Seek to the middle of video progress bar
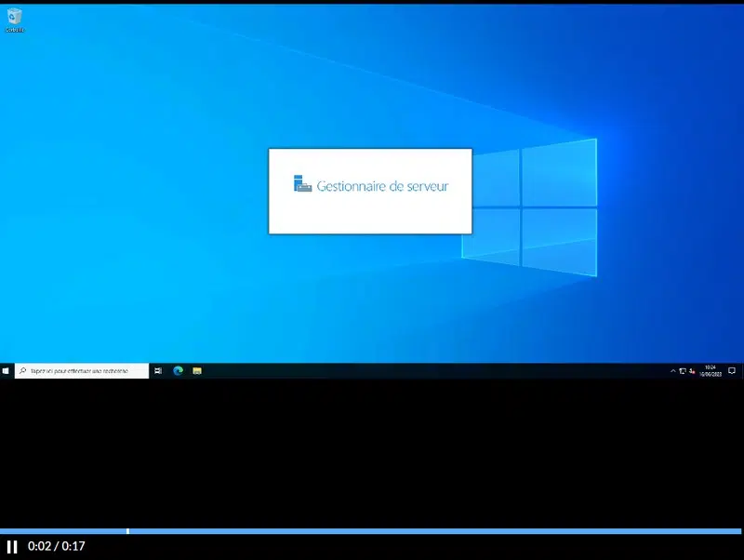Screen dimensions: 744x560 pos(370,531)
